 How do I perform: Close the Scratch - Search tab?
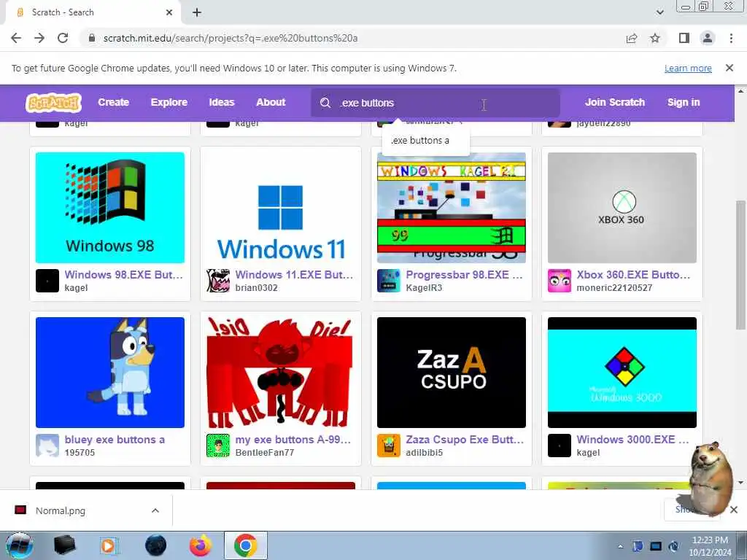[169, 12]
